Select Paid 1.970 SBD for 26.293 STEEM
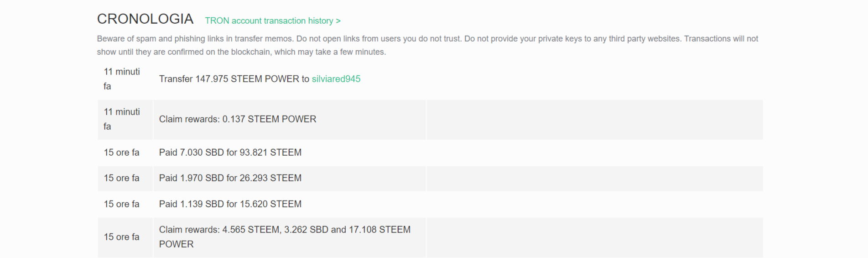Screen dimensions: 868x258 (x=230, y=178)
